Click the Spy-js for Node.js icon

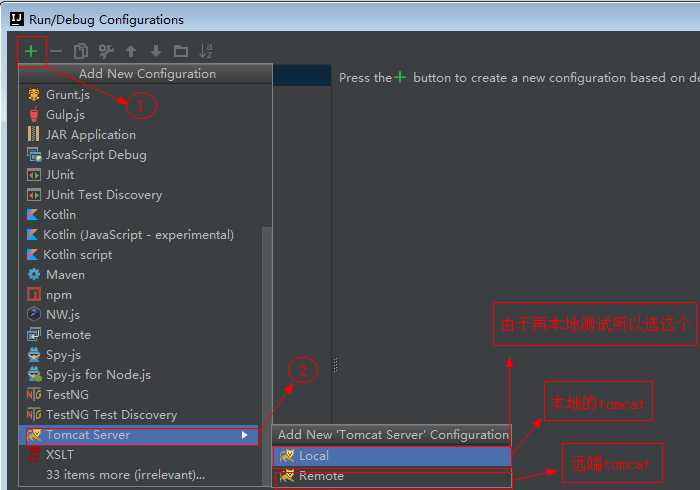click(x=34, y=374)
